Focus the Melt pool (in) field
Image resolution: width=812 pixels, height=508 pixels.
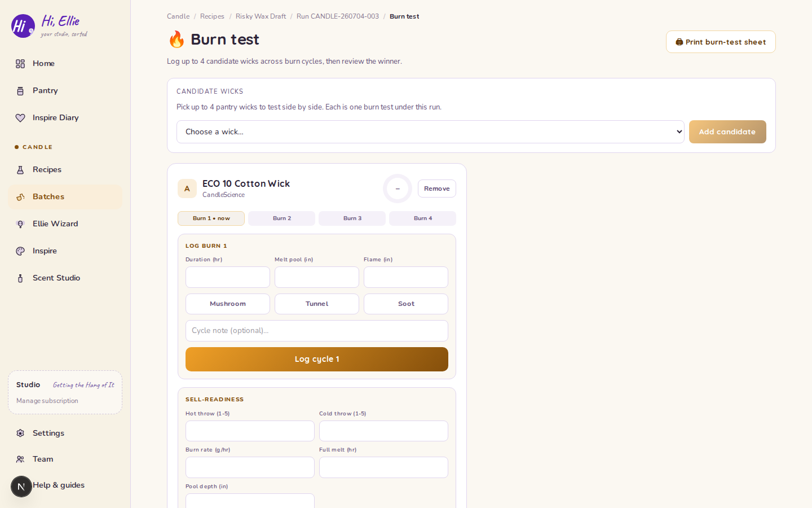coord(317,277)
